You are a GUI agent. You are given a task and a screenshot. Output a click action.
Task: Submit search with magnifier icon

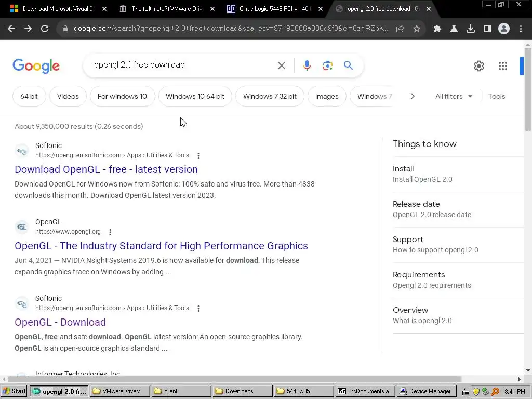[349, 65]
